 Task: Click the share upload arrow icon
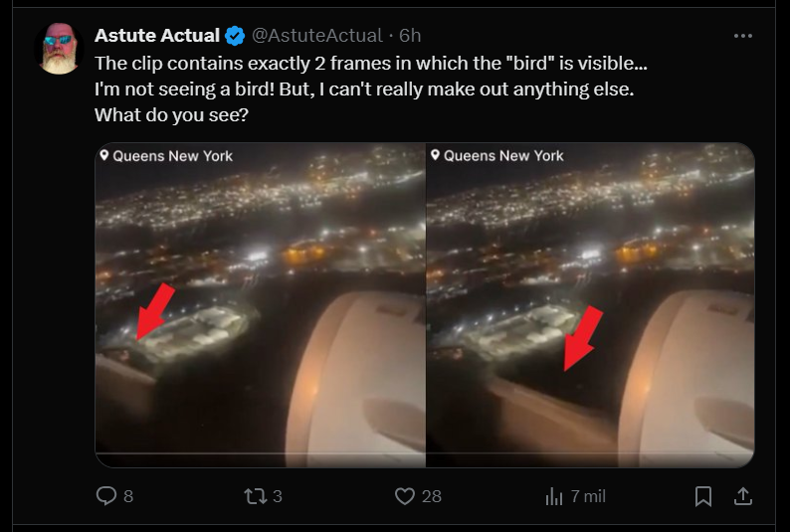tap(742, 495)
